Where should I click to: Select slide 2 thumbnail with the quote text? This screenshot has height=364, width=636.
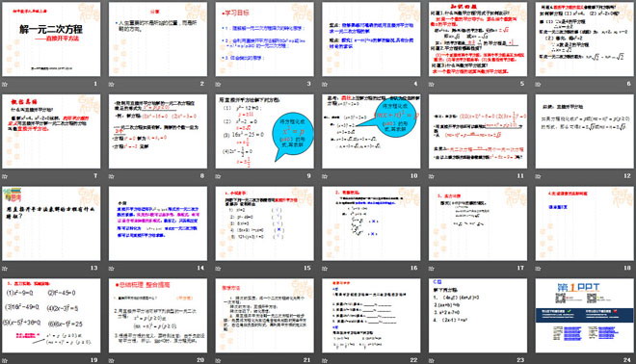158,39
